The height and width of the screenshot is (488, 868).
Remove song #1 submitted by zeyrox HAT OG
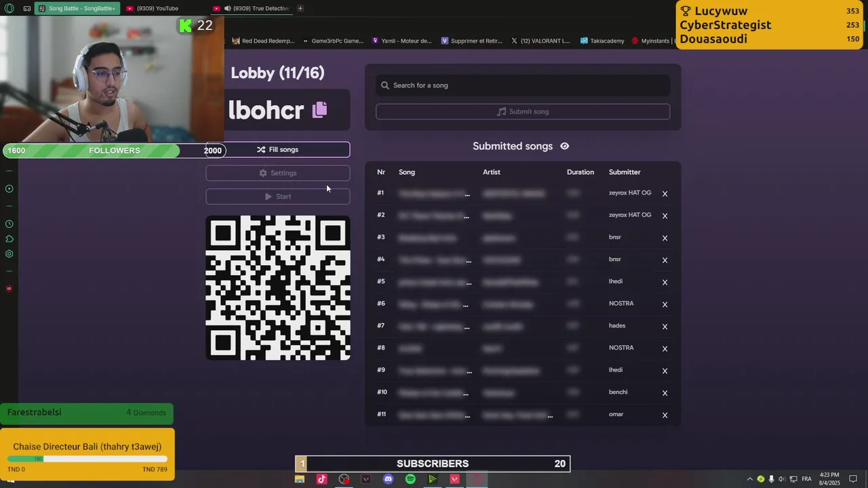tap(665, 194)
